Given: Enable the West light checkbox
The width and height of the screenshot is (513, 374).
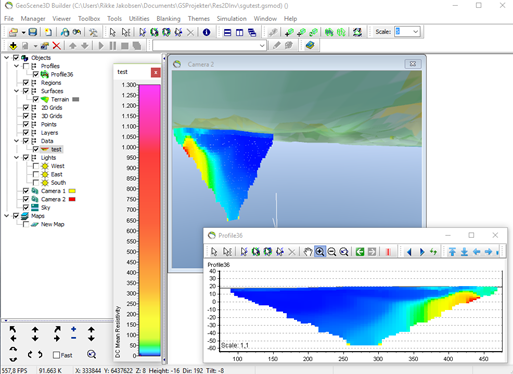Looking at the screenshot, I should [36, 166].
